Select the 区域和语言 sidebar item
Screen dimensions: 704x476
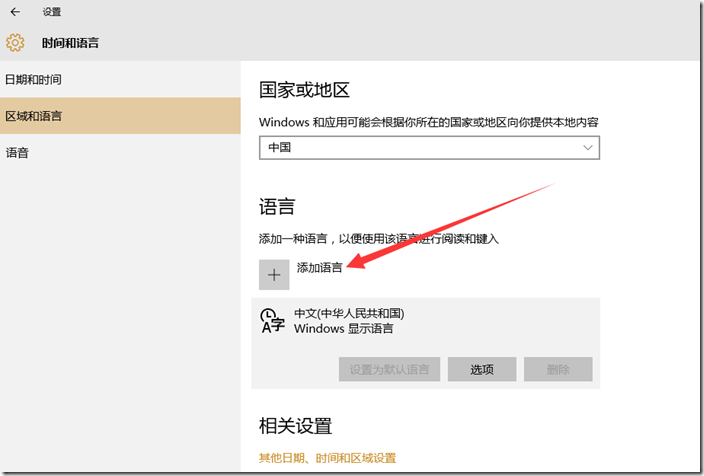point(120,116)
